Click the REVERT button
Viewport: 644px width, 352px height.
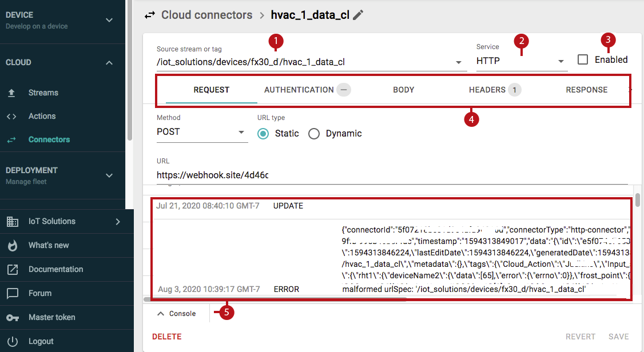pyautogui.click(x=581, y=337)
